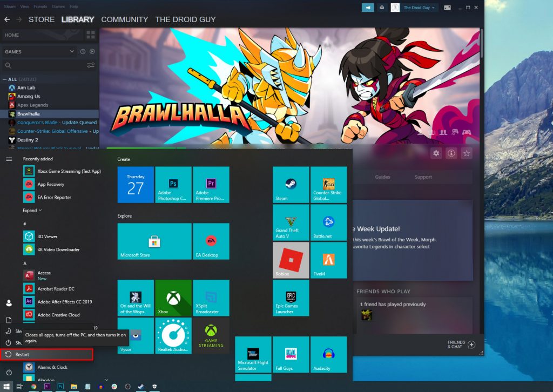Screen dimensions: 553x392
Task: Open Microsoft Flight Simulator tile
Action: click(x=253, y=355)
